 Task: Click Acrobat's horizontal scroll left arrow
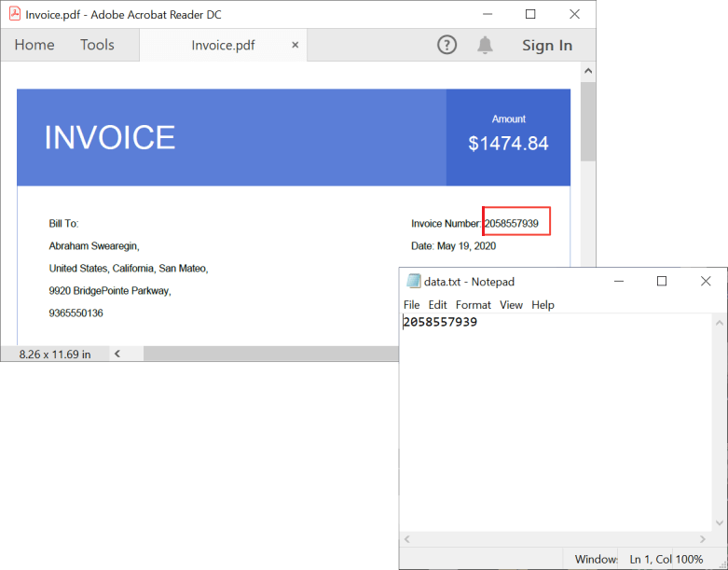click(117, 354)
